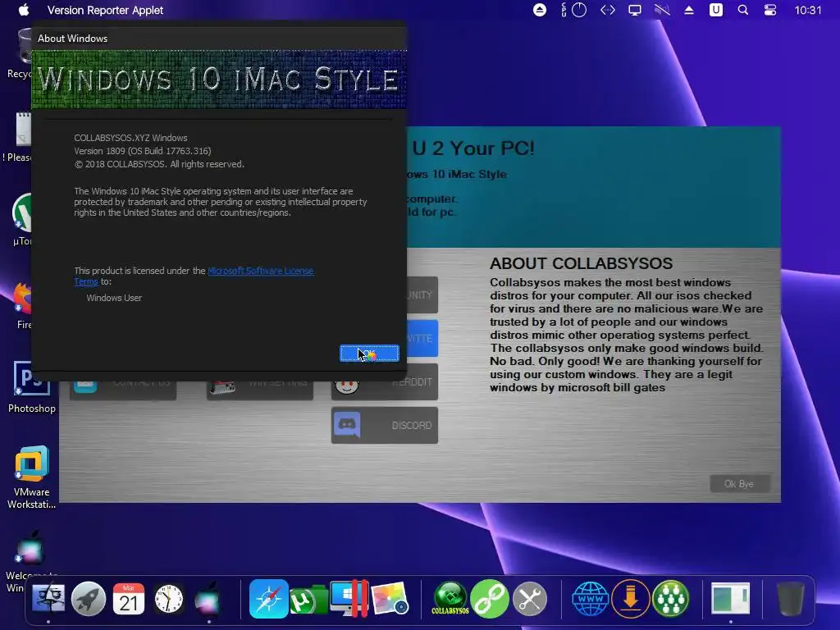Click the round eject icon in menu bar
Viewport: 840px width, 630px height.
pos(540,10)
